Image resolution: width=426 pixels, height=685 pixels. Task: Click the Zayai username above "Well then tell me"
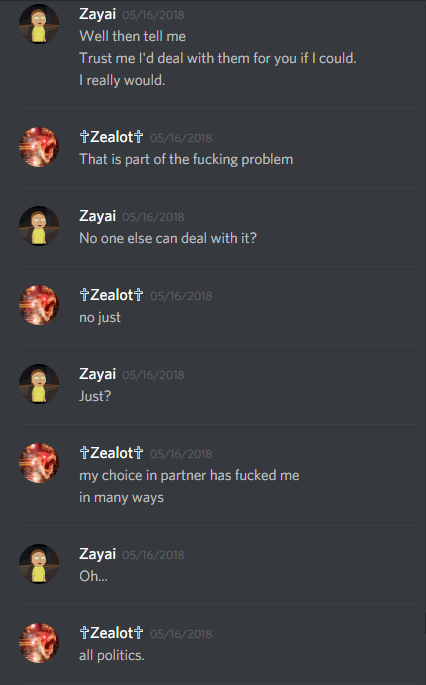97,14
